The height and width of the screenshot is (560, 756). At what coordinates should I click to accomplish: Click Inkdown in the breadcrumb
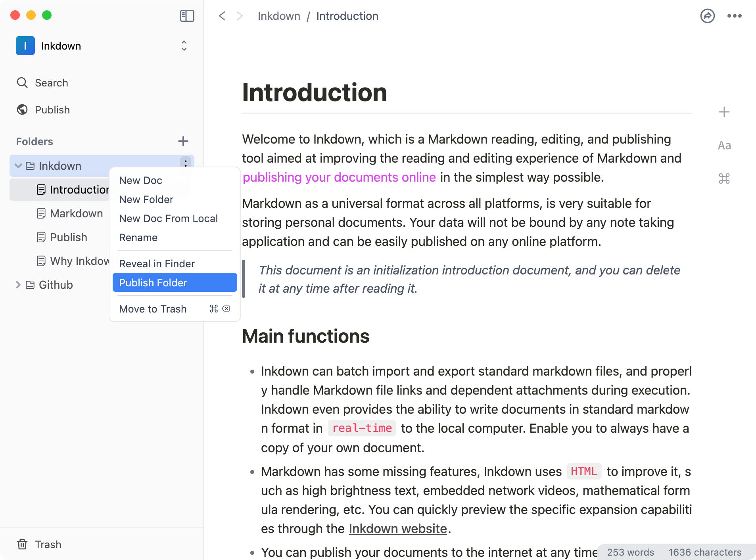pos(279,16)
